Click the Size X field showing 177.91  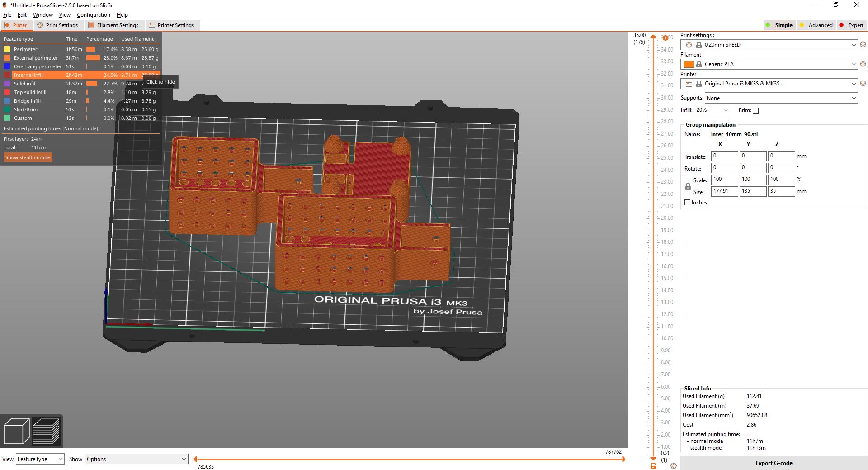[x=724, y=191]
